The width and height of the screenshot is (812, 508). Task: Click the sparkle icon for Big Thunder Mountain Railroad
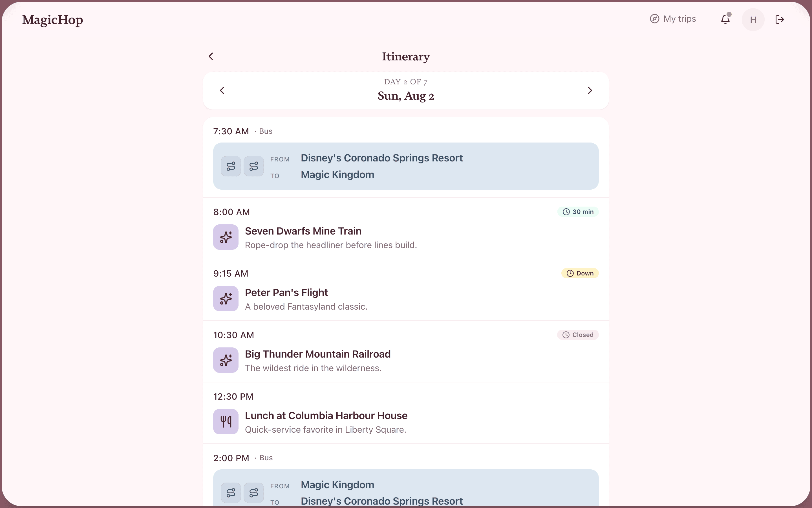click(x=226, y=360)
